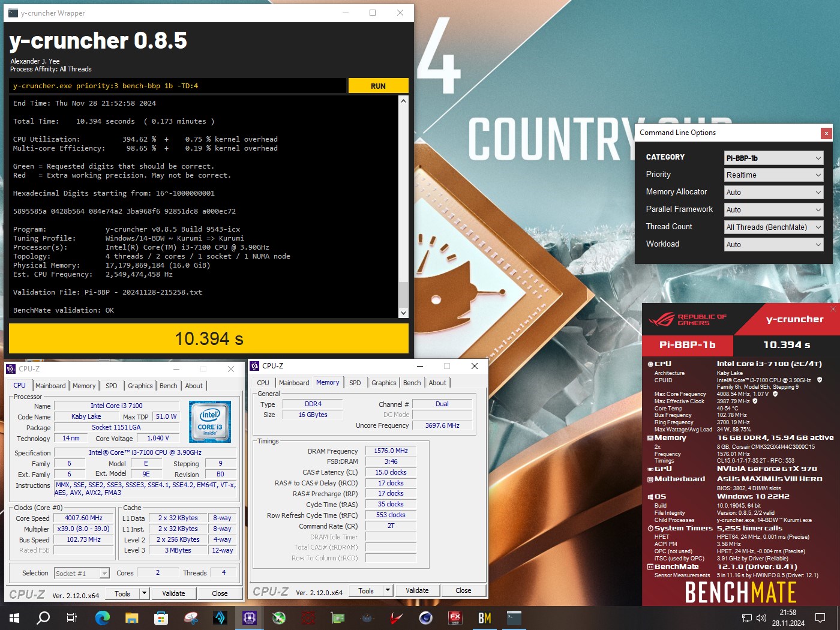
Task: Click DRAM Frequency value 1576.0 MHz
Action: point(391,451)
